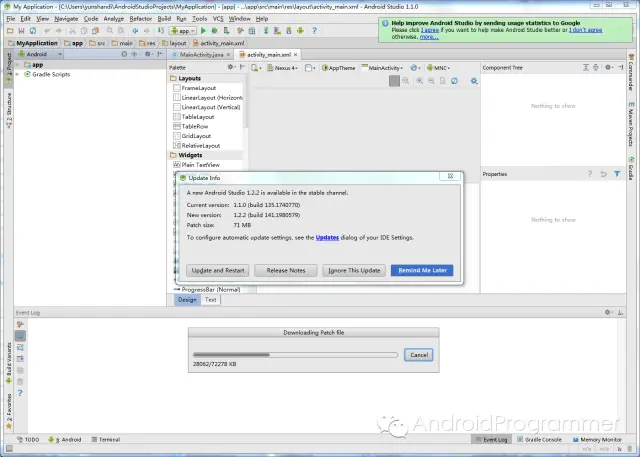The height and width of the screenshot is (457, 640).
Task: Switch the designer to the Design tab
Action: pyautogui.click(x=187, y=299)
